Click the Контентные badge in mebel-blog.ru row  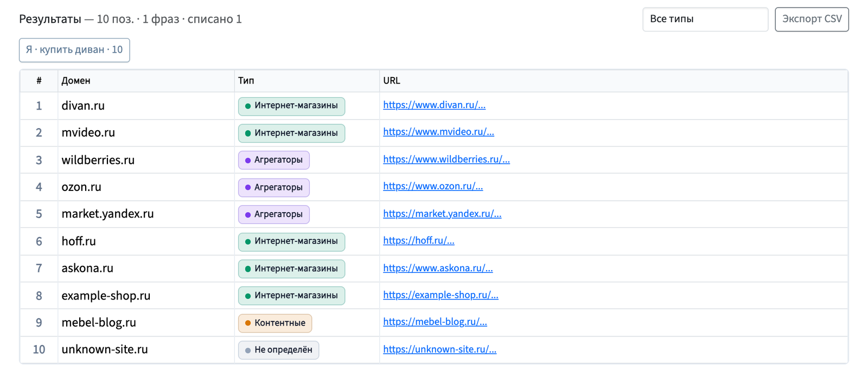(x=275, y=323)
